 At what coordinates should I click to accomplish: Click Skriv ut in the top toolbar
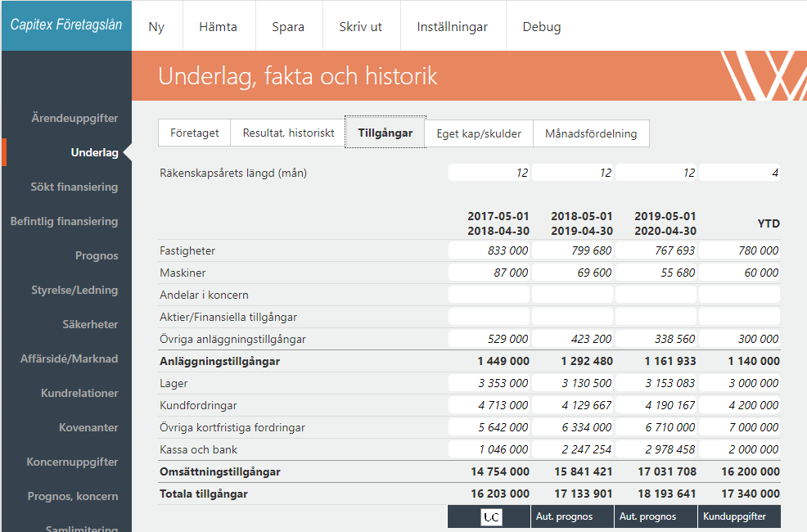tap(361, 27)
